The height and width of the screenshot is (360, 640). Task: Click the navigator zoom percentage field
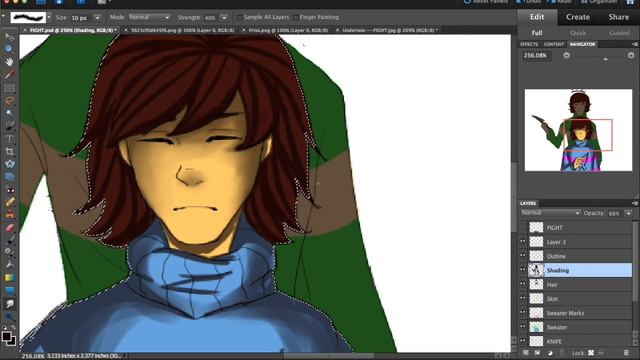pos(536,55)
